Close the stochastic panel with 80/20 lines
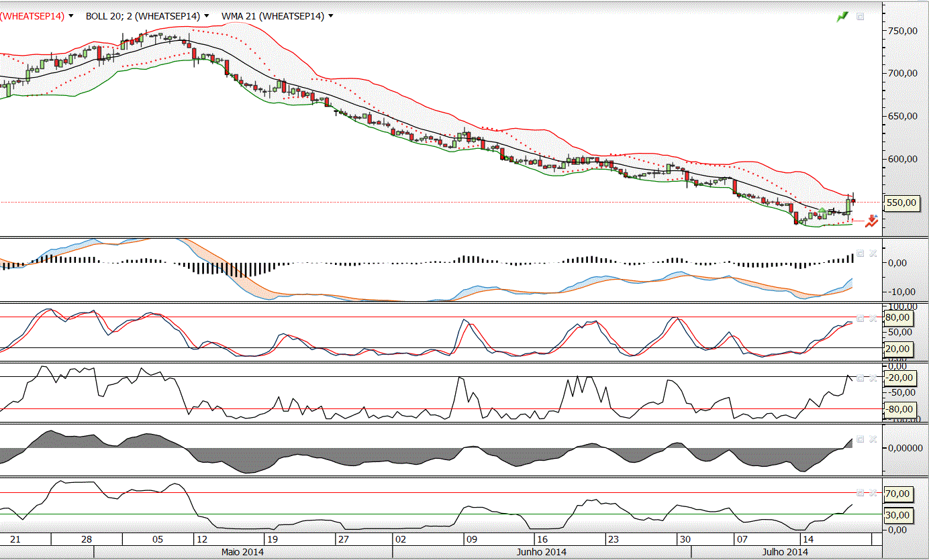The width and height of the screenshot is (929, 560). pos(873,319)
